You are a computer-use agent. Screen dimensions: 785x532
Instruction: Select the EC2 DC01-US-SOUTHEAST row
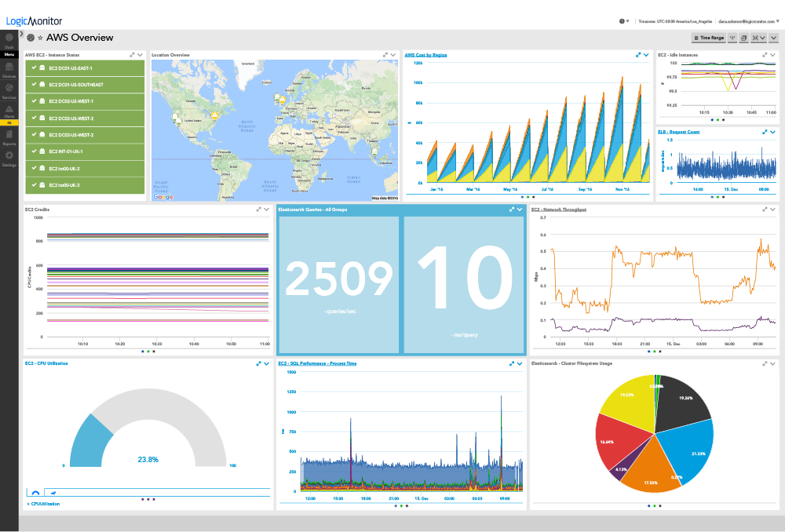(85, 85)
